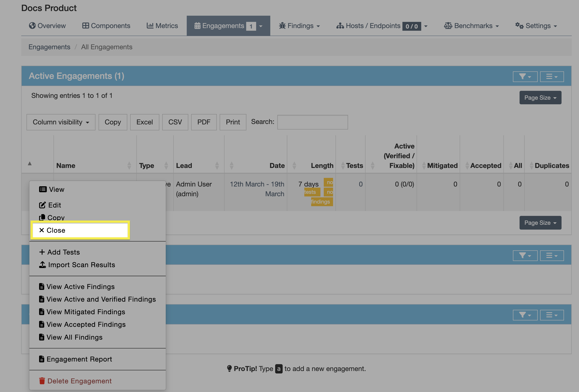This screenshot has height=392, width=579.
Task: Click the bug icon on Findings tab
Action: [x=282, y=26]
